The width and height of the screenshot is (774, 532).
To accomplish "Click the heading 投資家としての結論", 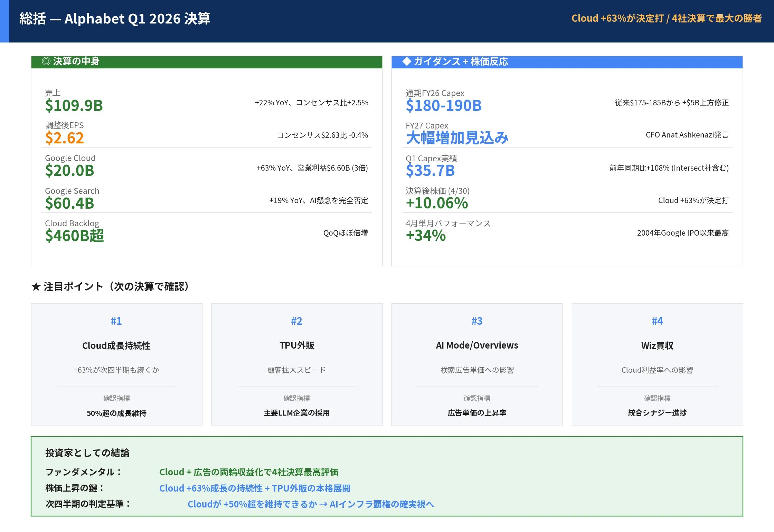I will point(87,453).
